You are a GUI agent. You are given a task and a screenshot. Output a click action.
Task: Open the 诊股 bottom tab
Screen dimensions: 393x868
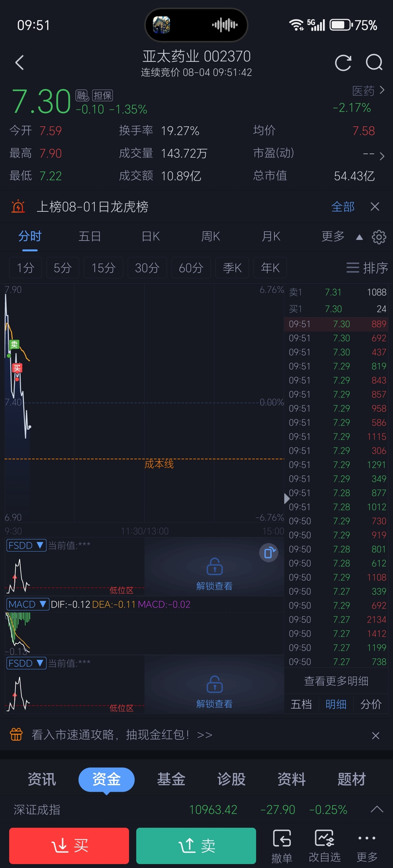pos(231,779)
